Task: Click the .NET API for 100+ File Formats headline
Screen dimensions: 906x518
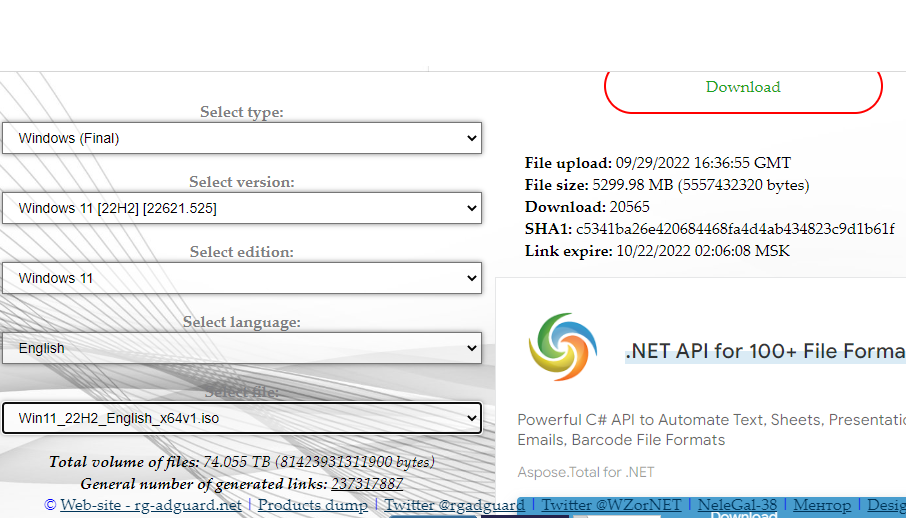Action: (764, 351)
